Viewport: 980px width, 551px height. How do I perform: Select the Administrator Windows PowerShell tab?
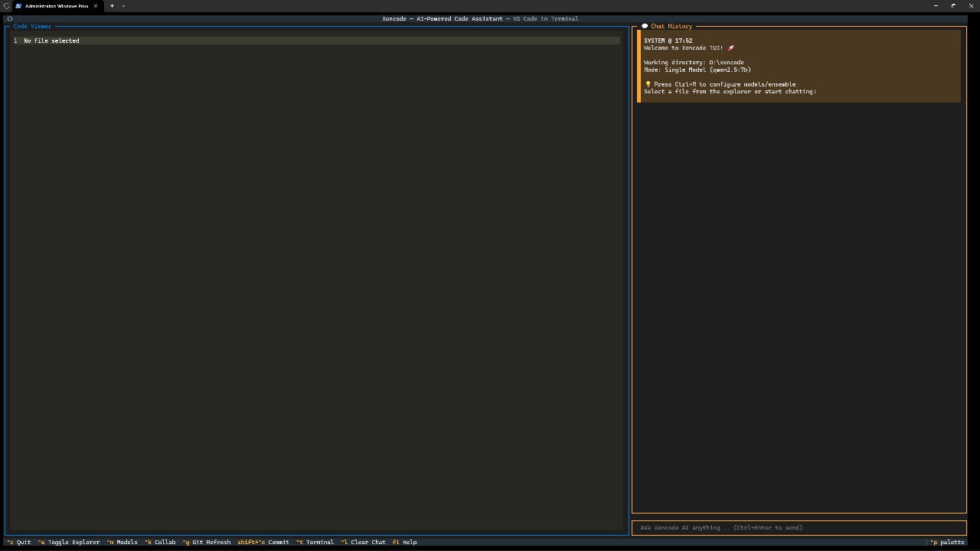coord(57,6)
